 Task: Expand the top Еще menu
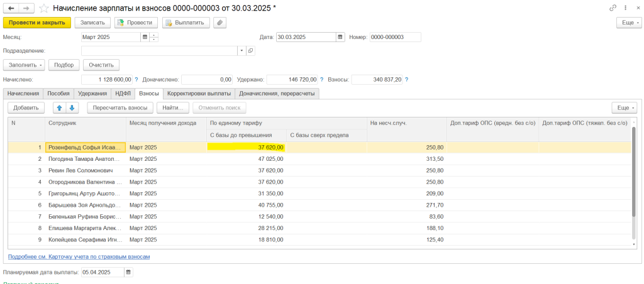628,23
